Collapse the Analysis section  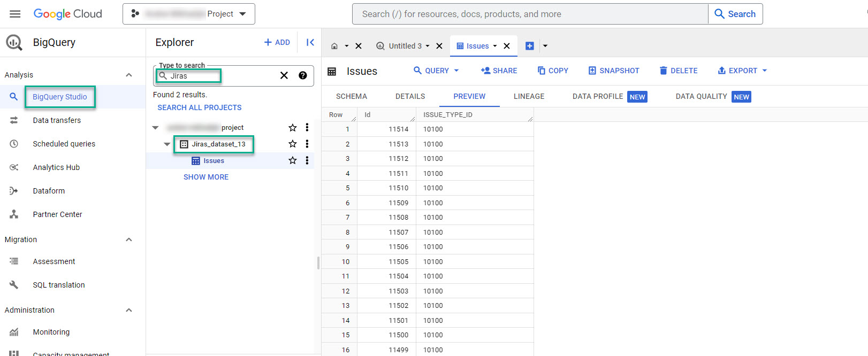coord(129,75)
